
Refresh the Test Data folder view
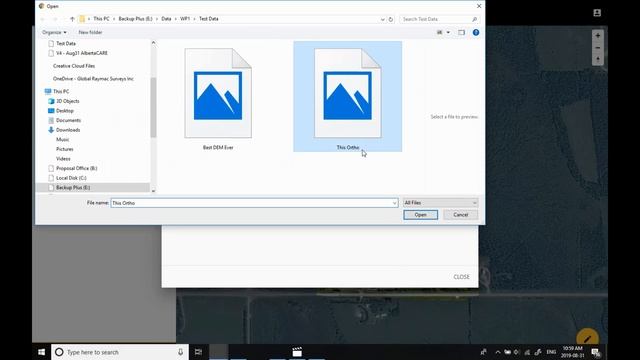(x=391, y=19)
